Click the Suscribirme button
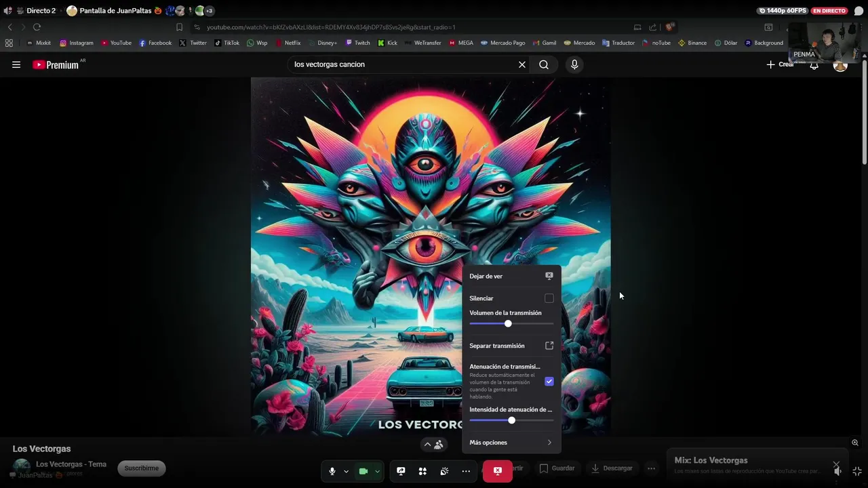This screenshot has height=488, width=868. click(141, 468)
